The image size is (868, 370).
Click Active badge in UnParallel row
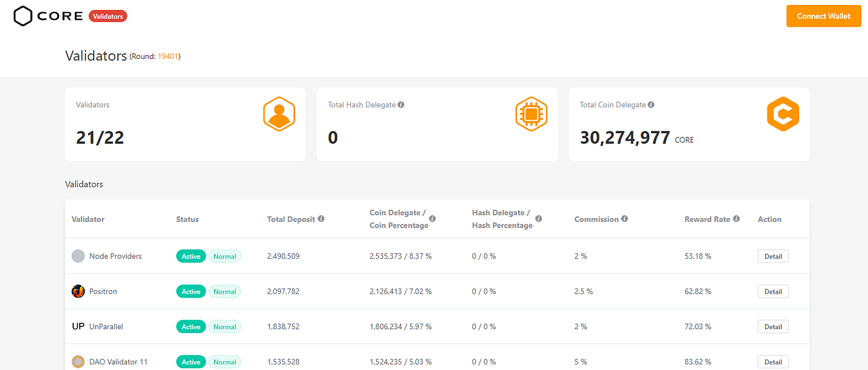tap(191, 327)
